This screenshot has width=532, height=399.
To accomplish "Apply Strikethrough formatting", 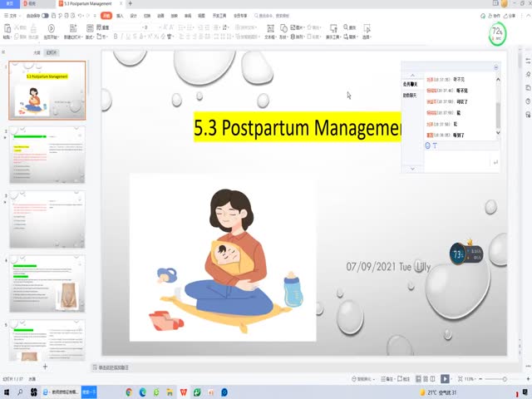I will 135,37.
